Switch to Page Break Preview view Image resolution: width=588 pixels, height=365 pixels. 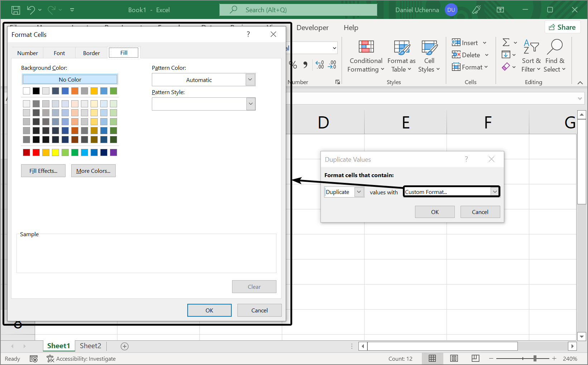[x=475, y=359]
